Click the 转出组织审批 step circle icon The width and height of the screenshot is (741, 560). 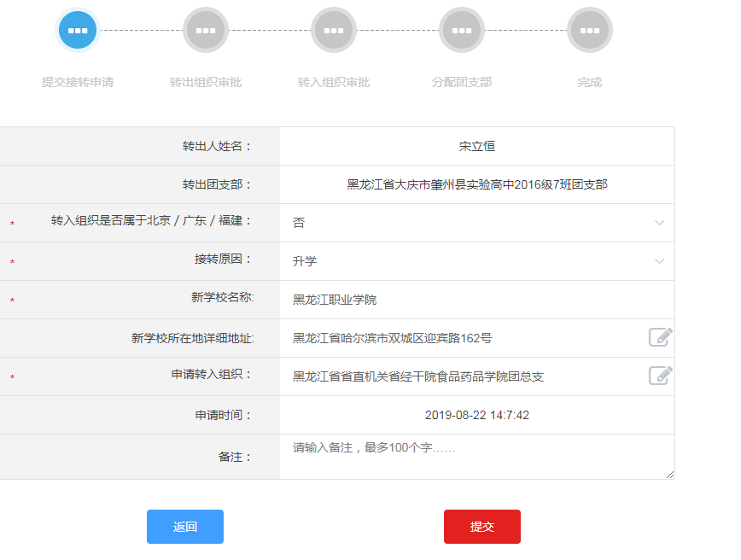(206, 31)
